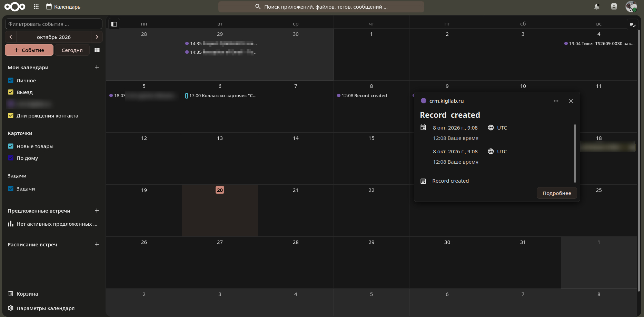
Task: Click the Календарь app menu item
Action: point(63,7)
